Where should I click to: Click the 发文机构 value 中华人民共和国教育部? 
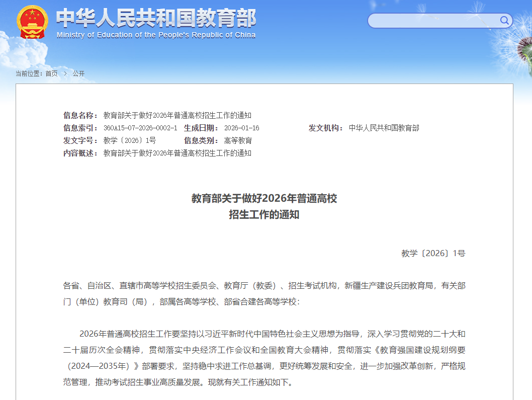coord(385,127)
